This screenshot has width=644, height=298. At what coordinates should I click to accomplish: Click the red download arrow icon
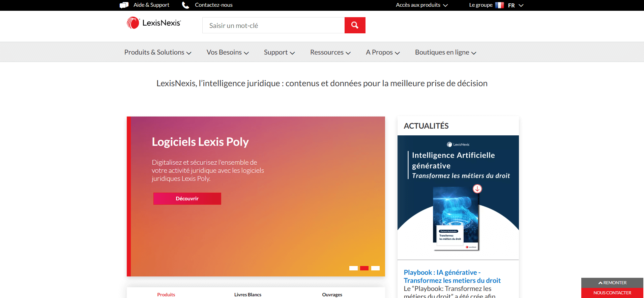pos(477,189)
